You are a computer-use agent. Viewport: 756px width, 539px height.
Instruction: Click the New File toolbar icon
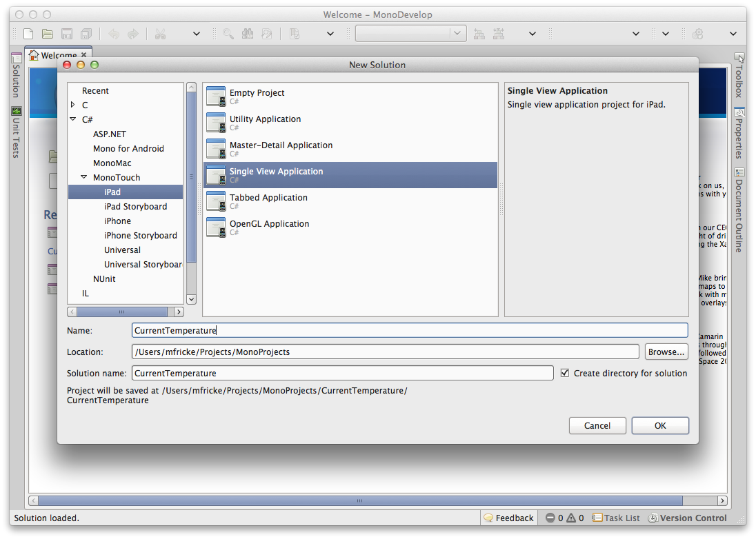[28, 34]
